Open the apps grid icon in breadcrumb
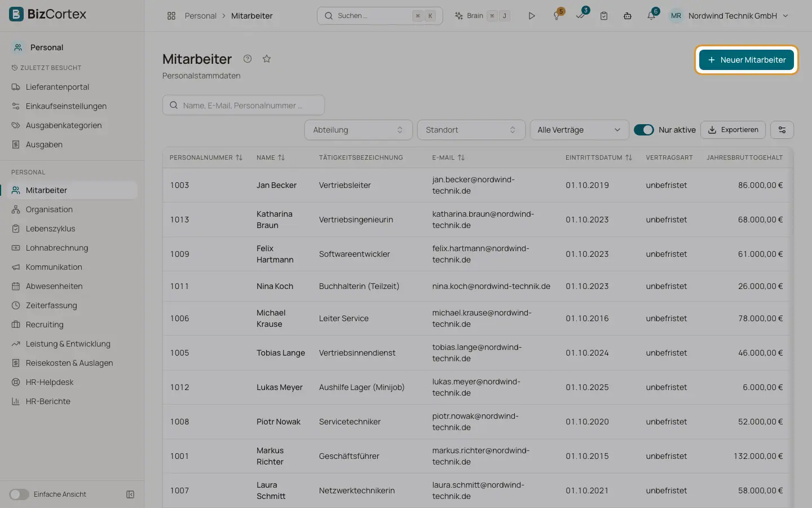This screenshot has width=812, height=508. (171, 16)
